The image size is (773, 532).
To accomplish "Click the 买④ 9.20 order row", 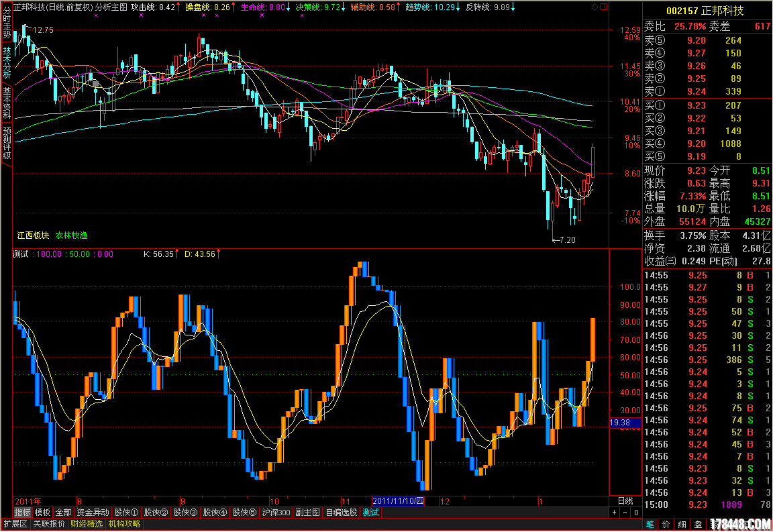I will [x=707, y=144].
